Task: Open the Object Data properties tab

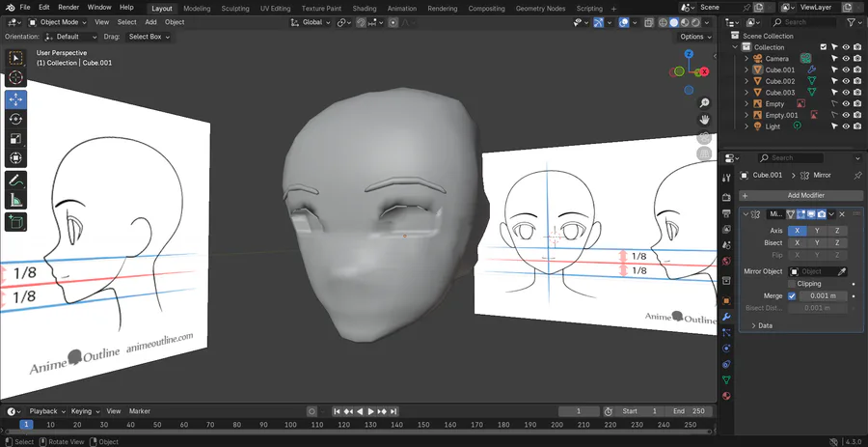Action: (x=727, y=380)
